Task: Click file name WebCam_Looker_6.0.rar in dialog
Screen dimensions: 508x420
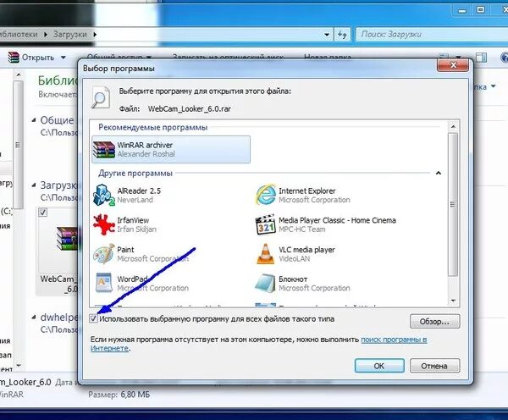Action: click(190, 109)
